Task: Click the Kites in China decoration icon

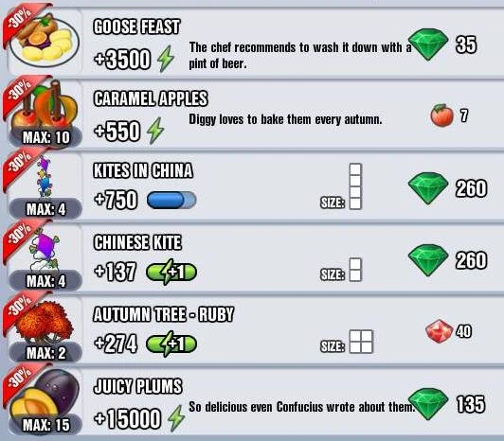Action: click(x=45, y=176)
